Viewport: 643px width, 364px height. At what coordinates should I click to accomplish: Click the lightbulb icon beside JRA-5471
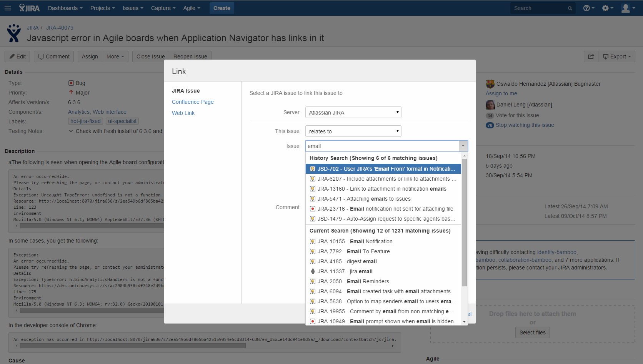pos(313,199)
